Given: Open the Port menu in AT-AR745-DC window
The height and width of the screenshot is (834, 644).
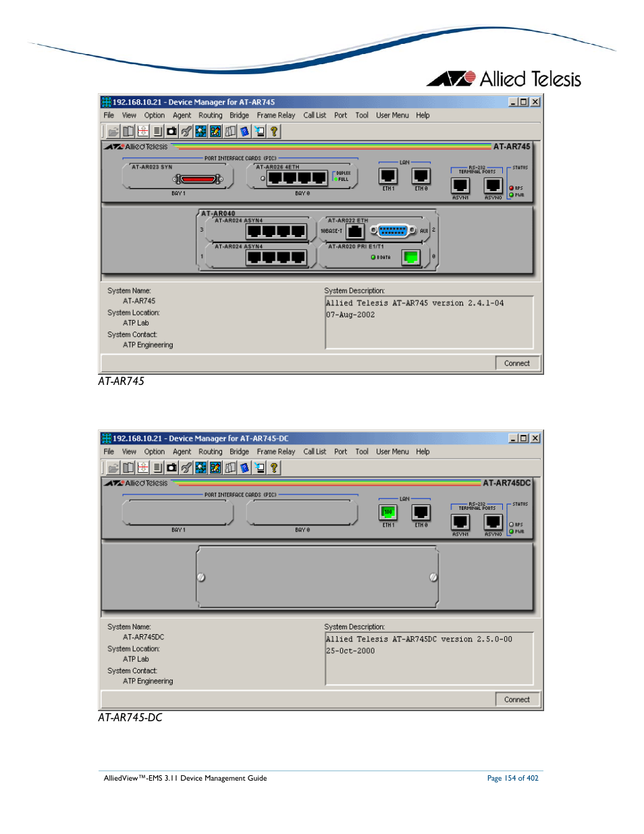Looking at the screenshot, I should click(x=341, y=452).
